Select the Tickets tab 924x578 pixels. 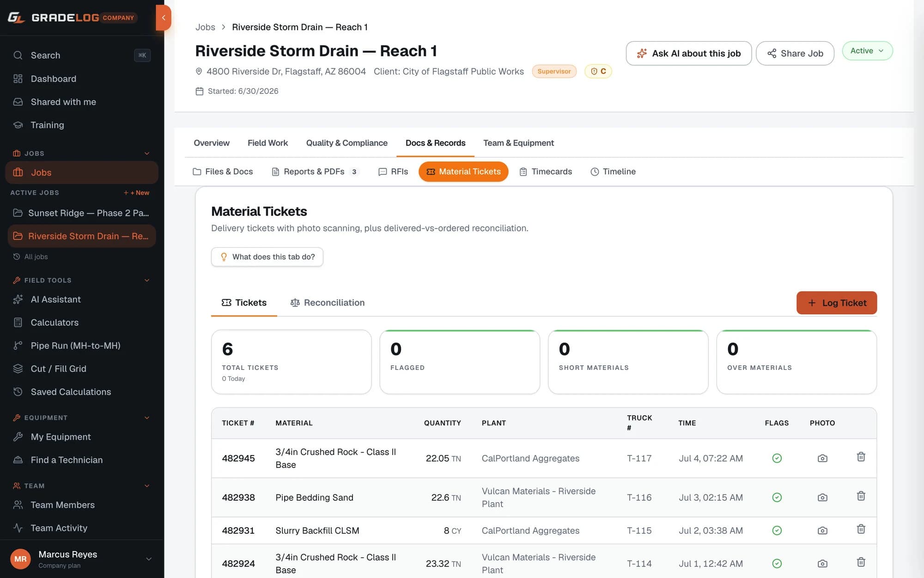click(x=244, y=302)
